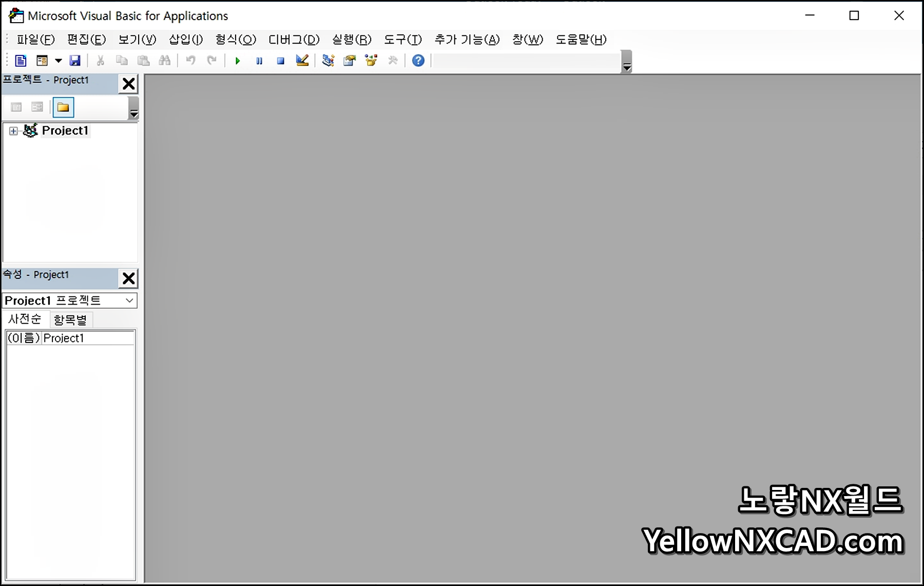Open the Toolbox wrench icon

point(393,61)
